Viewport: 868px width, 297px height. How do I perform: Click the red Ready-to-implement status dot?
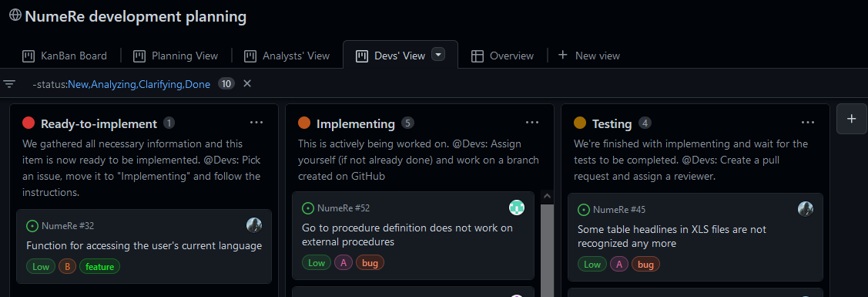pos(28,123)
